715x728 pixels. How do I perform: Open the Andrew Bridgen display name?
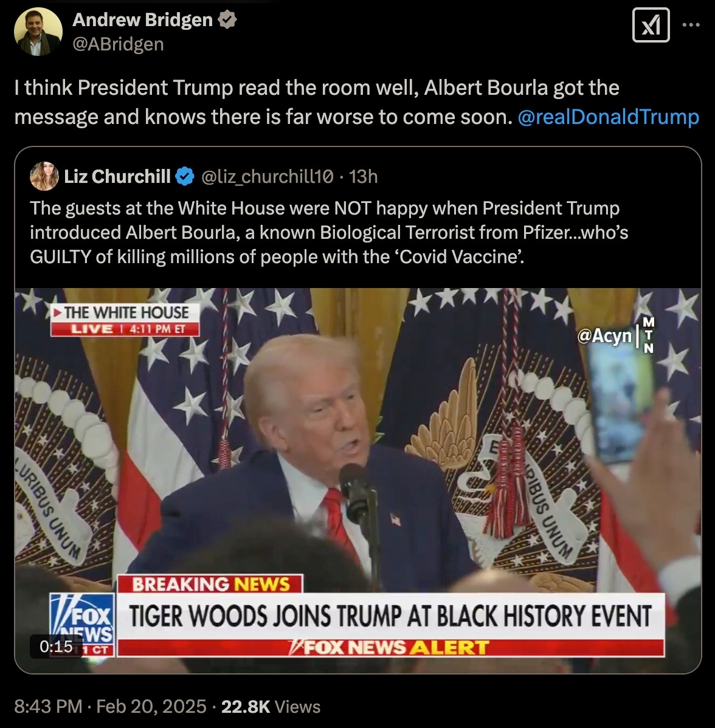[143, 20]
